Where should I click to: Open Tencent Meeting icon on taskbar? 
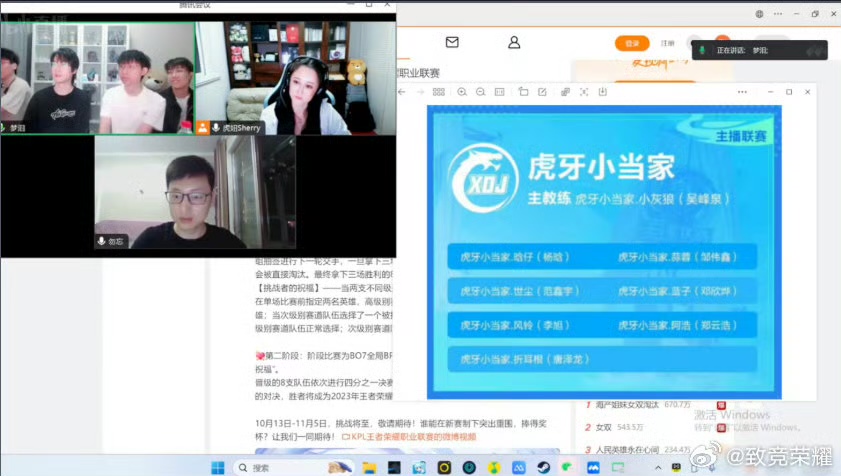(593, 468)
